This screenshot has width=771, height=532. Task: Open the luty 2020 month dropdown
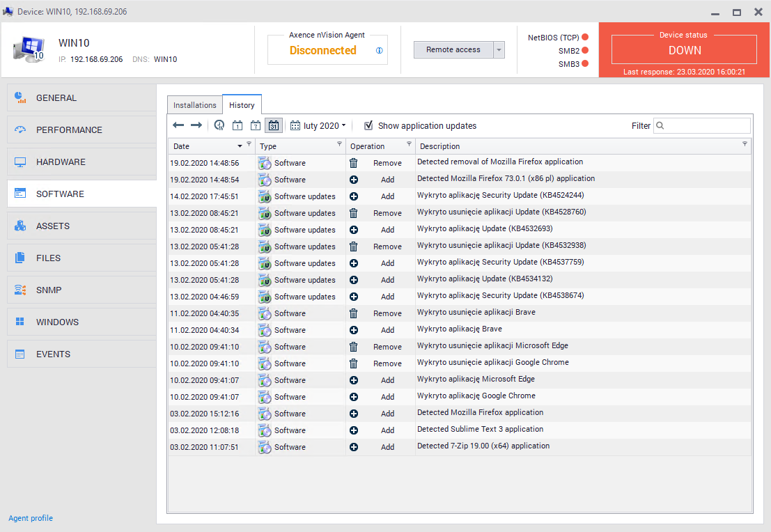pos(318,126)
